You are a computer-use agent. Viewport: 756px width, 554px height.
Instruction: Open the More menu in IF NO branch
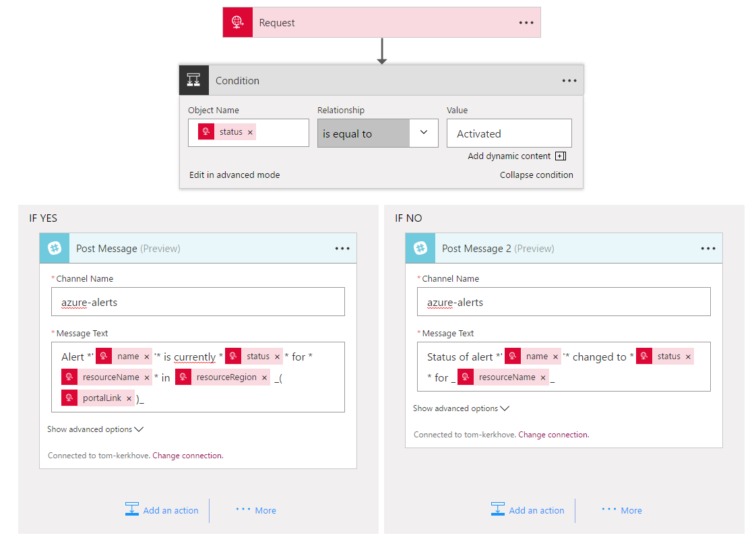[621, 510]
